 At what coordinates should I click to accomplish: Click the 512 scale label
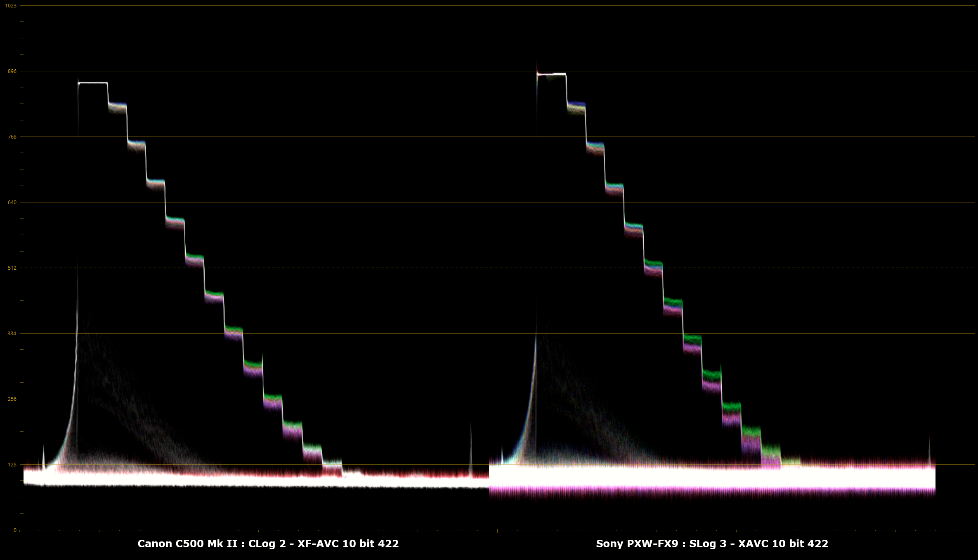coord(12,268)
